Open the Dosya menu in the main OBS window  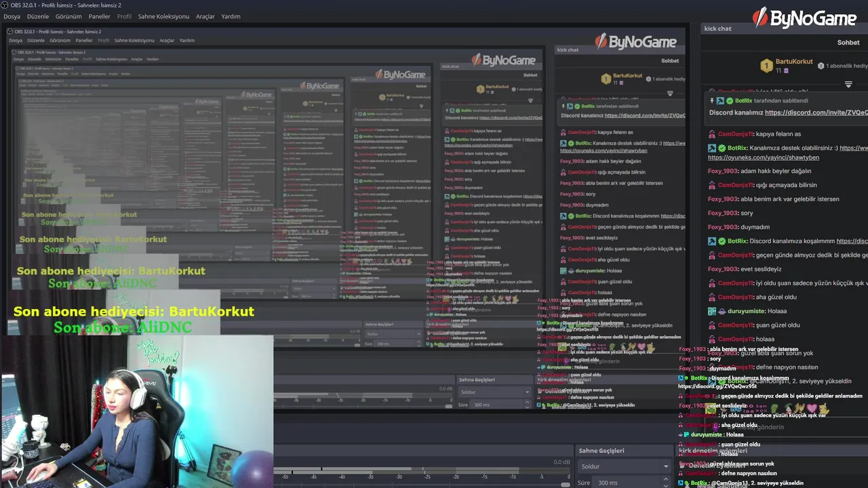(12, 16)
